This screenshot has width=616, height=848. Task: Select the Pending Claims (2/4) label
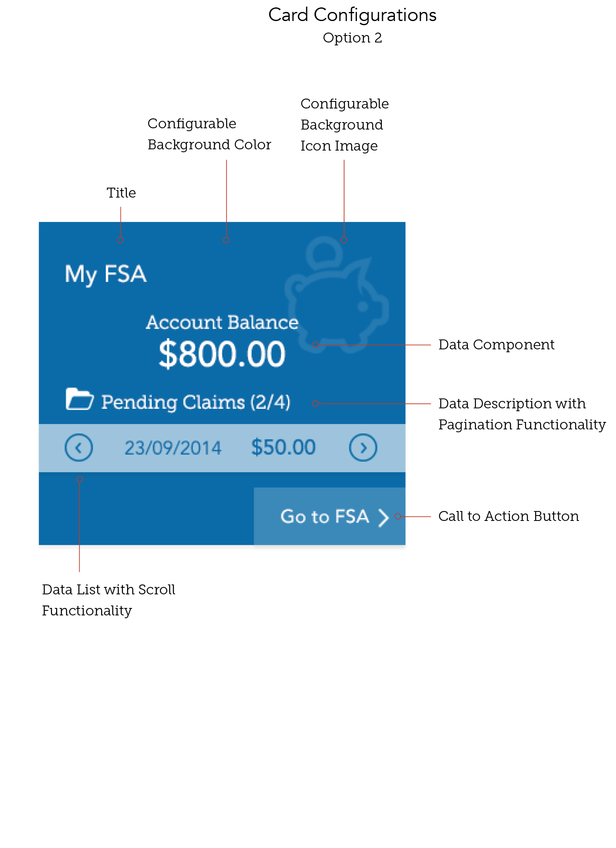click(196, 403)
